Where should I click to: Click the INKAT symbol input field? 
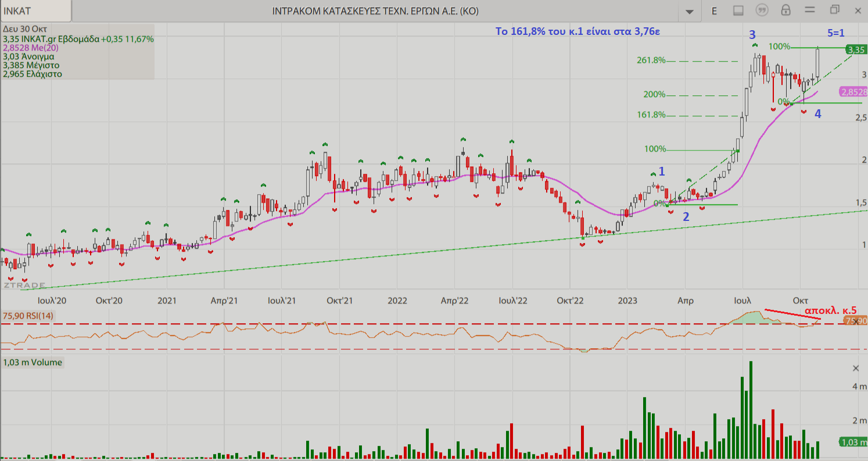35,10
